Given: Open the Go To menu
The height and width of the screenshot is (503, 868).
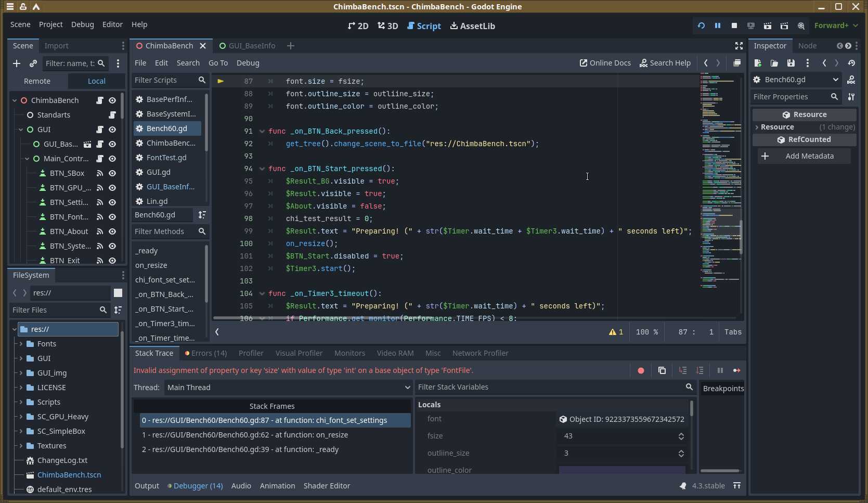Looking at the screenshot, I should tap(218, 63).
